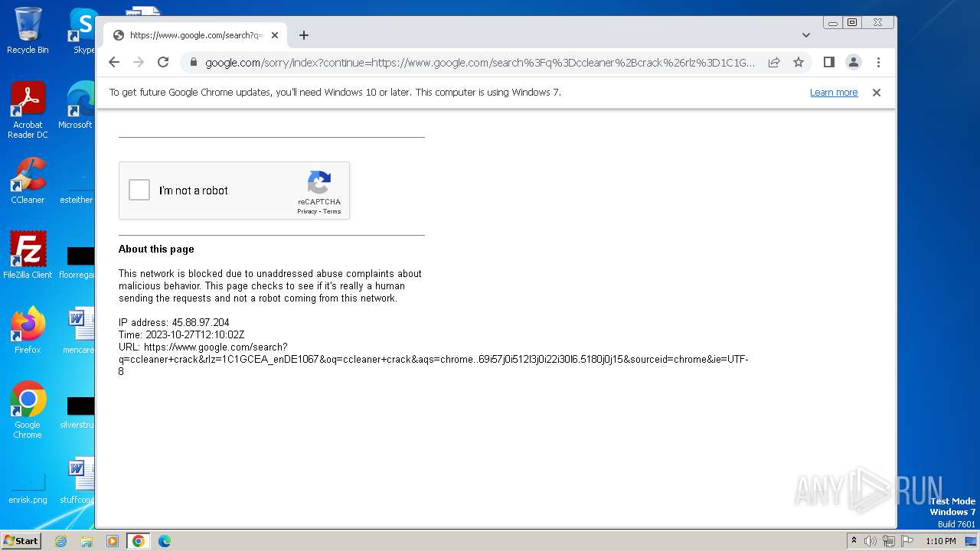Open Action Center flag icon
Viewport: 980px width, 551px height.
coord(907,541)
